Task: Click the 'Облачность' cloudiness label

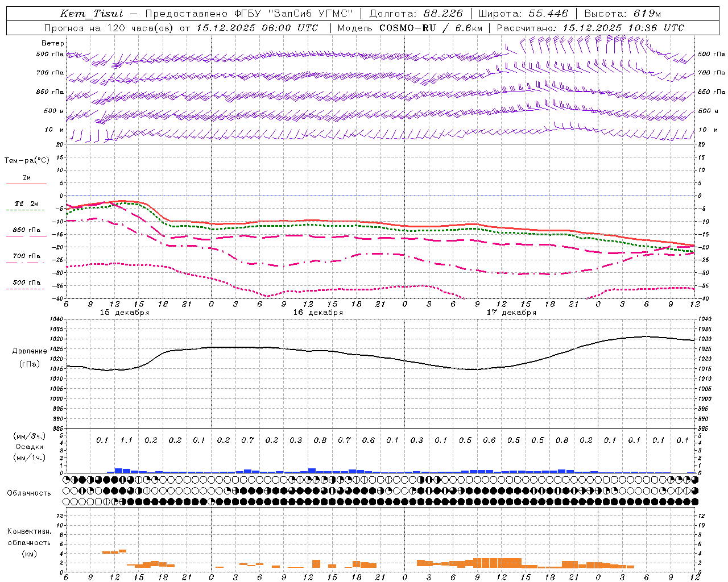Action: point(29,493)
